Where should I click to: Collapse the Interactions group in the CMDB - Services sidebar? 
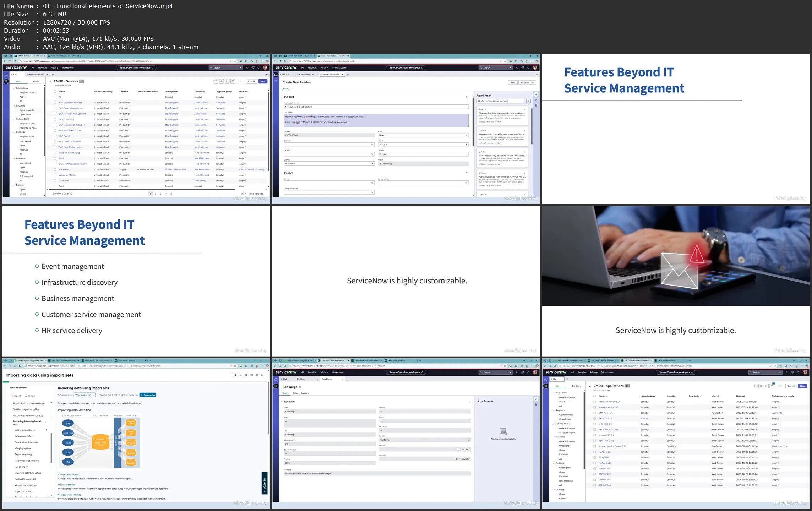coord(14,88)
